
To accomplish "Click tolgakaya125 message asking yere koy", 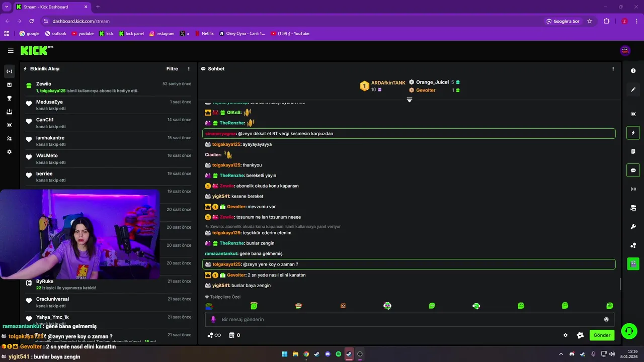I will click(x=409, y=264).
